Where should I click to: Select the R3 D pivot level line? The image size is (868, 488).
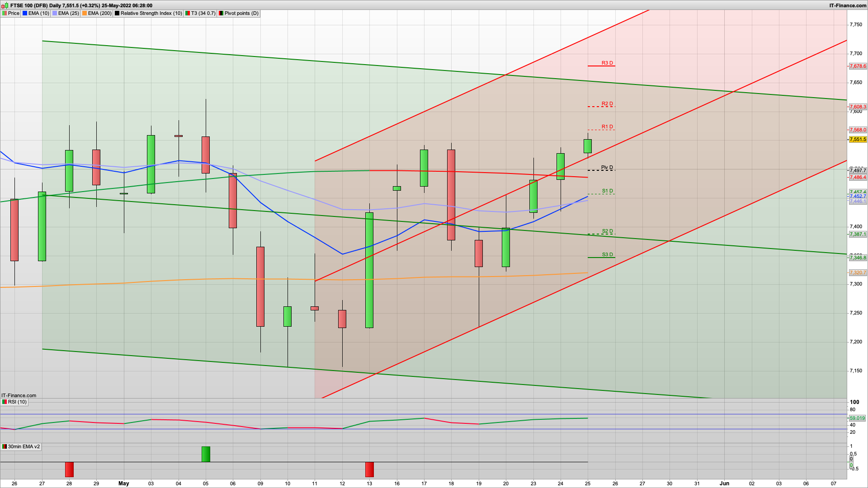point(601,66)
